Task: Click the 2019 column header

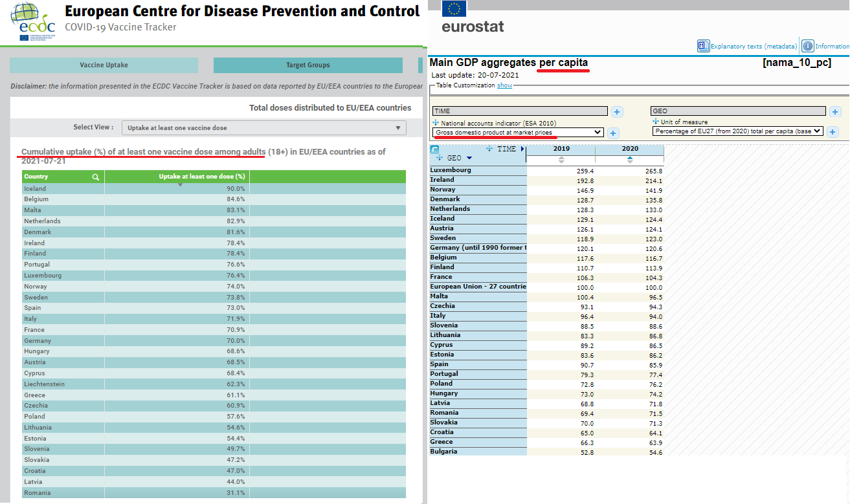Action: click(561, 149)
